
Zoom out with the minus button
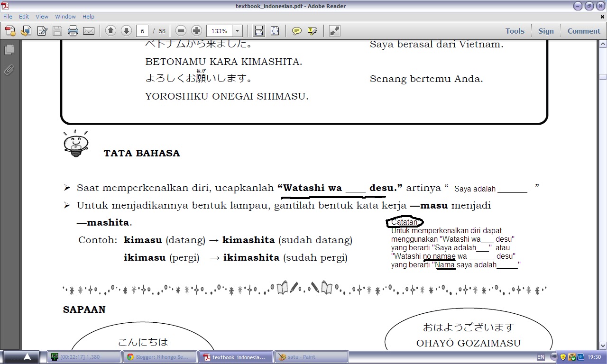pyautogui.click(x=181, y=31)
